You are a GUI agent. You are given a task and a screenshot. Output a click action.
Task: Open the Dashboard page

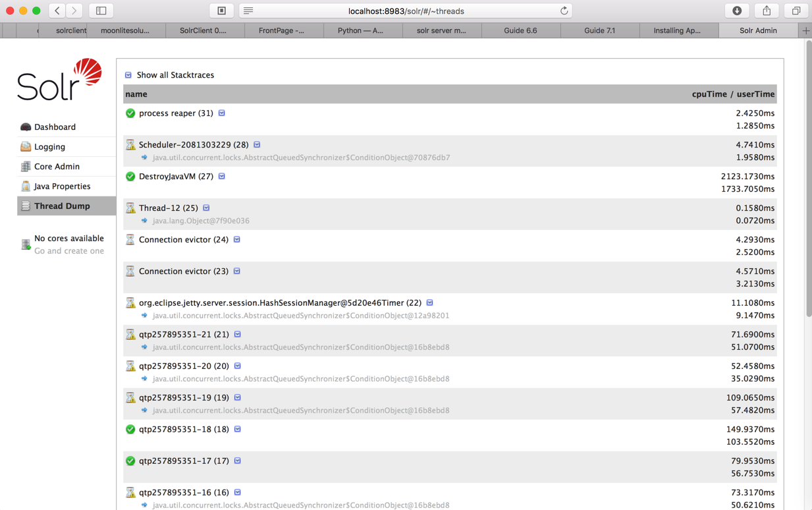click(x=55, y=127)
